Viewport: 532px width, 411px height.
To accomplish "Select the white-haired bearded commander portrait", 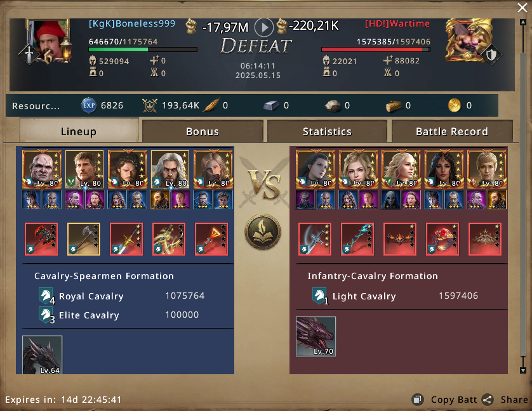I will (x=170, y=169).
